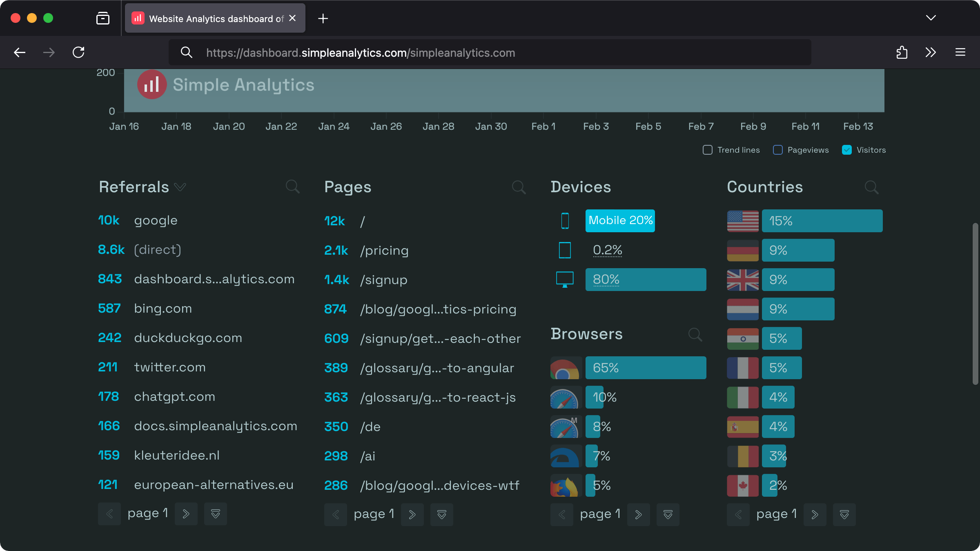Click the Feb 7 chart axis label
This screenshot has height=551, width=980.
701,127
